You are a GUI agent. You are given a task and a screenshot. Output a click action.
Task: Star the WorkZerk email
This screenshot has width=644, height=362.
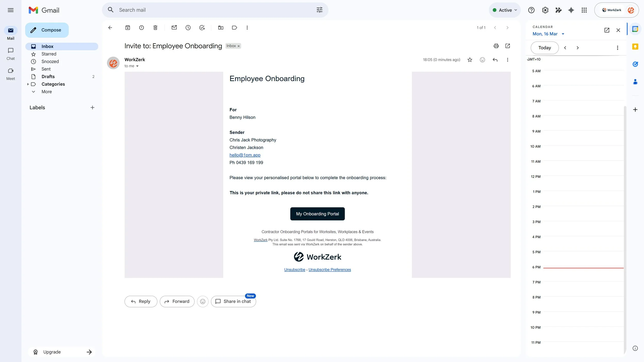point(470,60)
